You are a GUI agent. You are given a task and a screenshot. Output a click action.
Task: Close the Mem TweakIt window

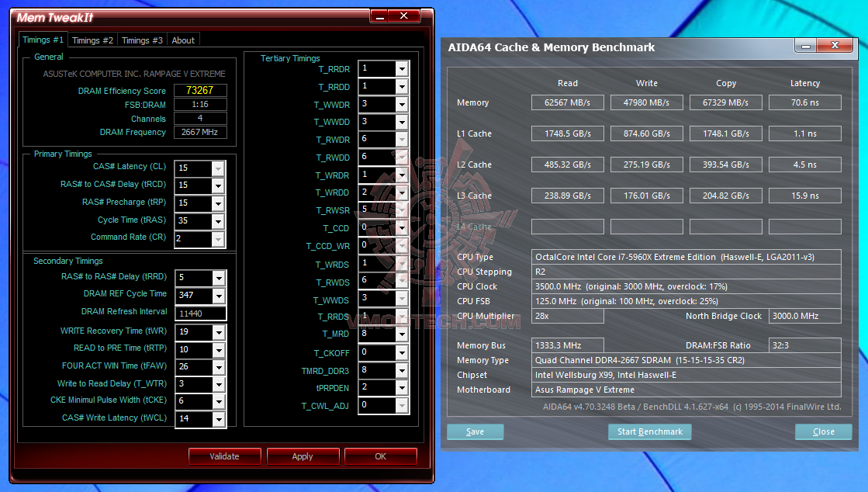click(x=404, y=16)
